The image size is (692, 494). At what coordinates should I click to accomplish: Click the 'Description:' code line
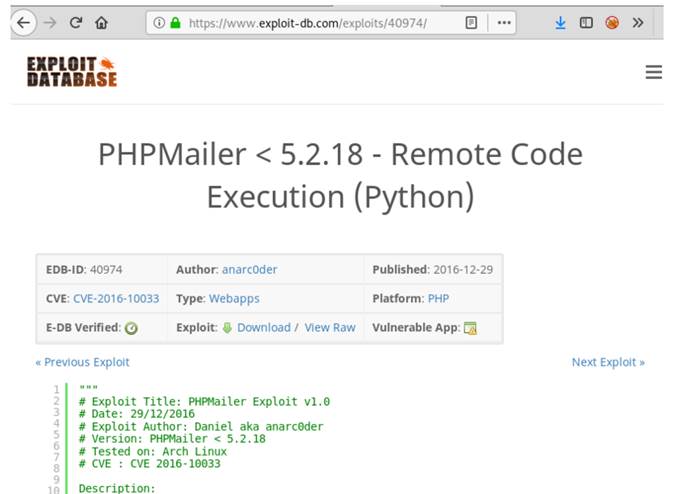pyautogui.click(x=117, y=488)
